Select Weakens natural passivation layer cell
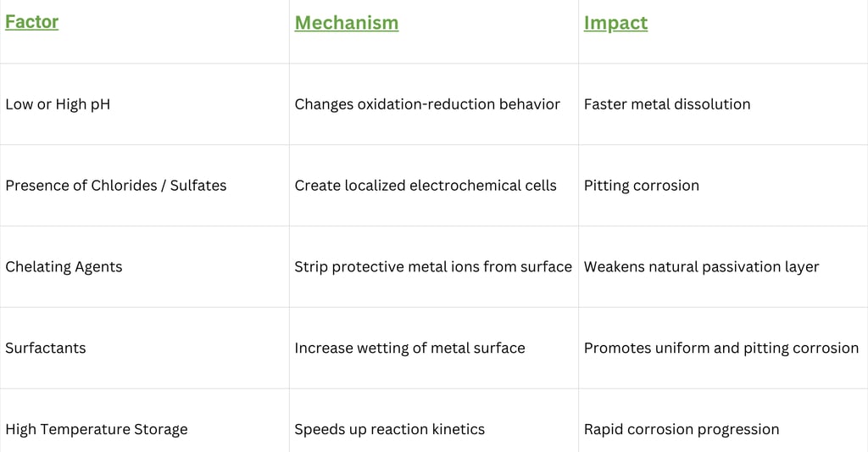 [x=723, y=267]
